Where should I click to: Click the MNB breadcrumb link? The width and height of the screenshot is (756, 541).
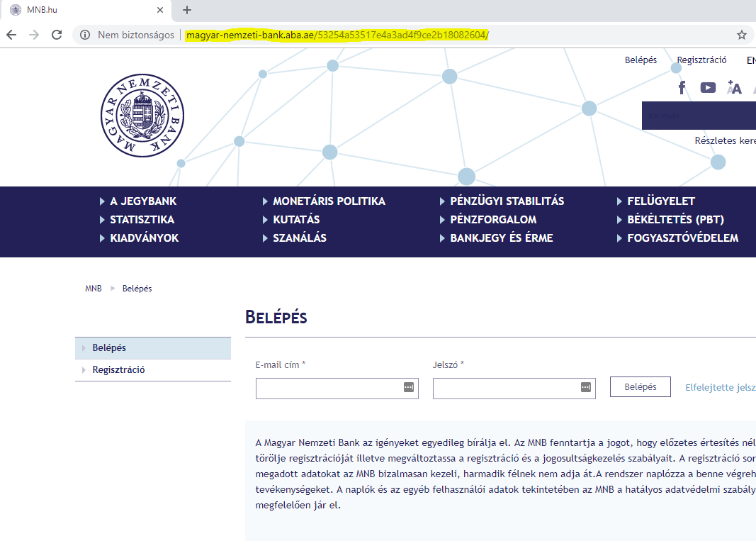tap(94, 289)
